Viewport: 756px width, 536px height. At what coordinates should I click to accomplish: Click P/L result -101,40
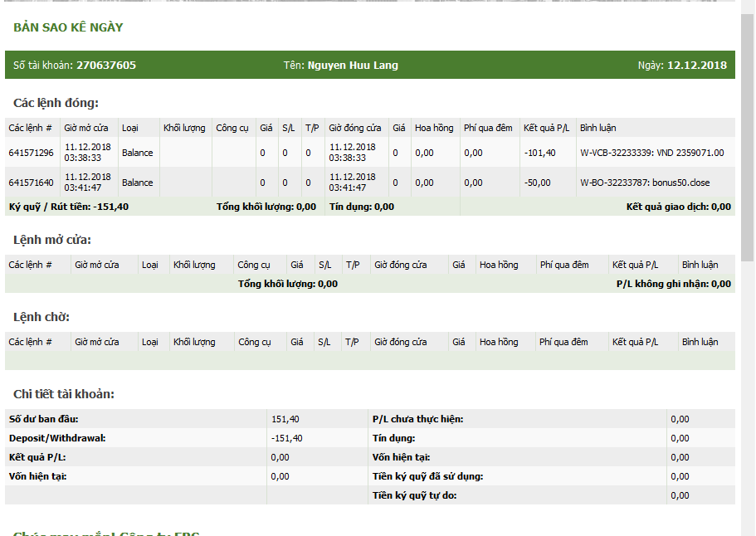point(539,153)
